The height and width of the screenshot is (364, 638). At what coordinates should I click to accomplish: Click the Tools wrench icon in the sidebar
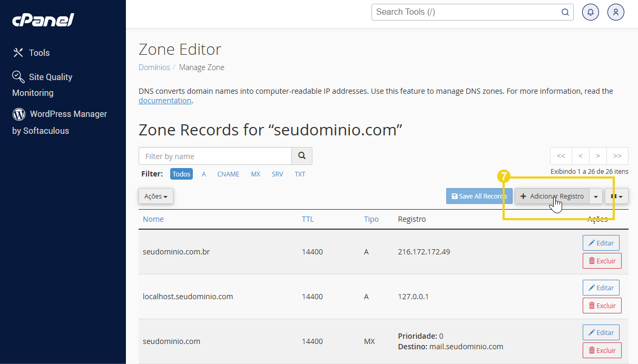18,53
